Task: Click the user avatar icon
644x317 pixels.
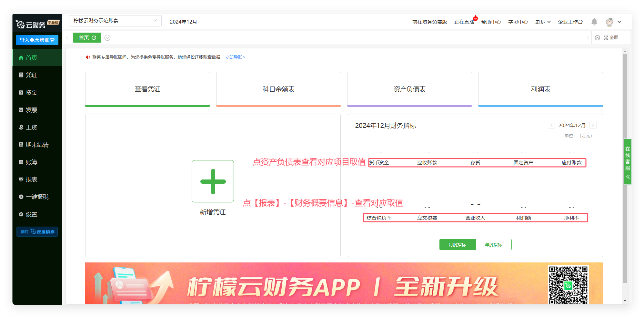Action: click(x=609, y=22)
